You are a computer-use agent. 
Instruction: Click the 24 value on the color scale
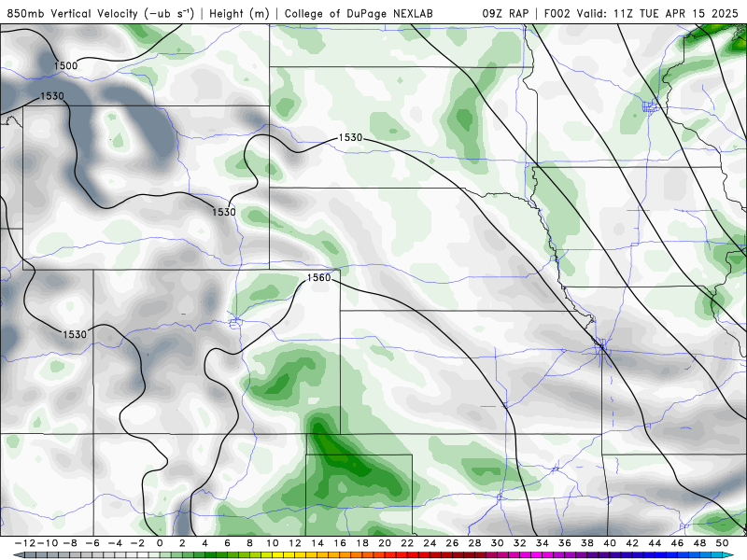click(x=430, y=543)
